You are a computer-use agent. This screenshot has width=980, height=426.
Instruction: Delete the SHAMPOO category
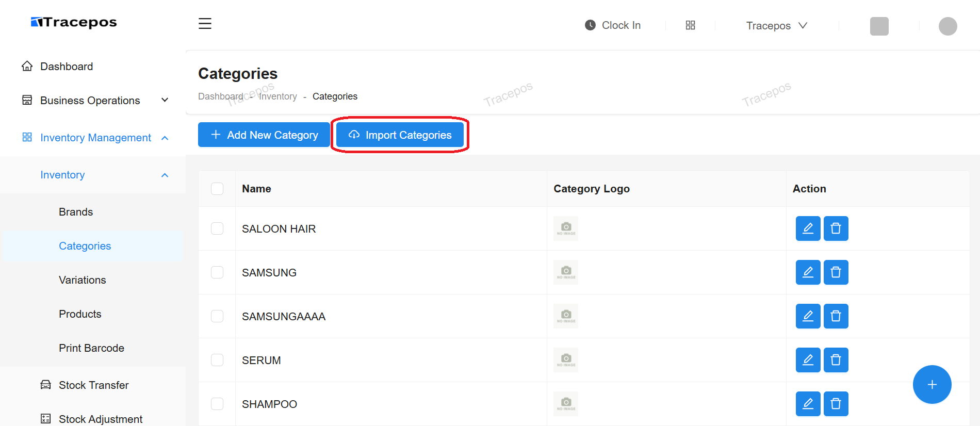pyautogui.click(x=836, y=404)
